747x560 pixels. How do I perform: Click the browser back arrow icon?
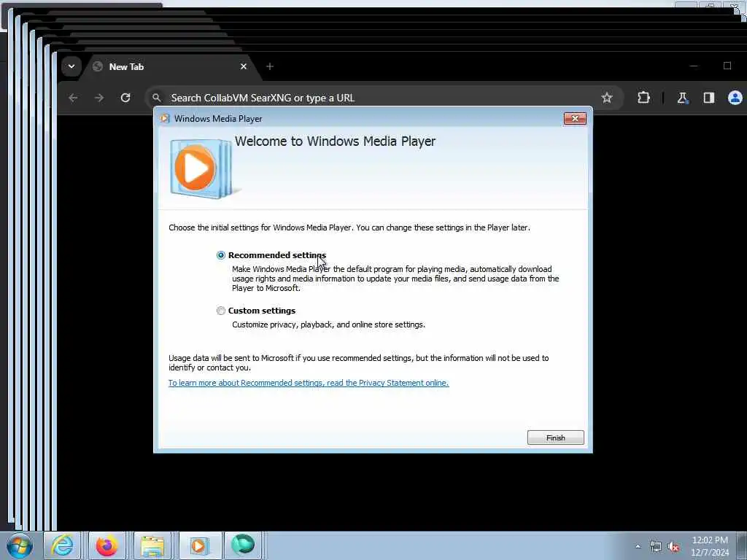tap(73, 98)
